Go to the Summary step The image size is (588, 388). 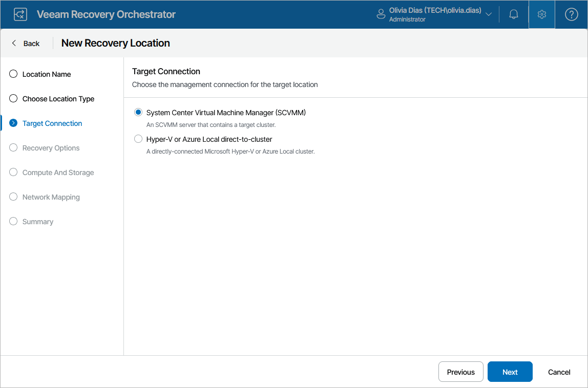pos(37,222)
